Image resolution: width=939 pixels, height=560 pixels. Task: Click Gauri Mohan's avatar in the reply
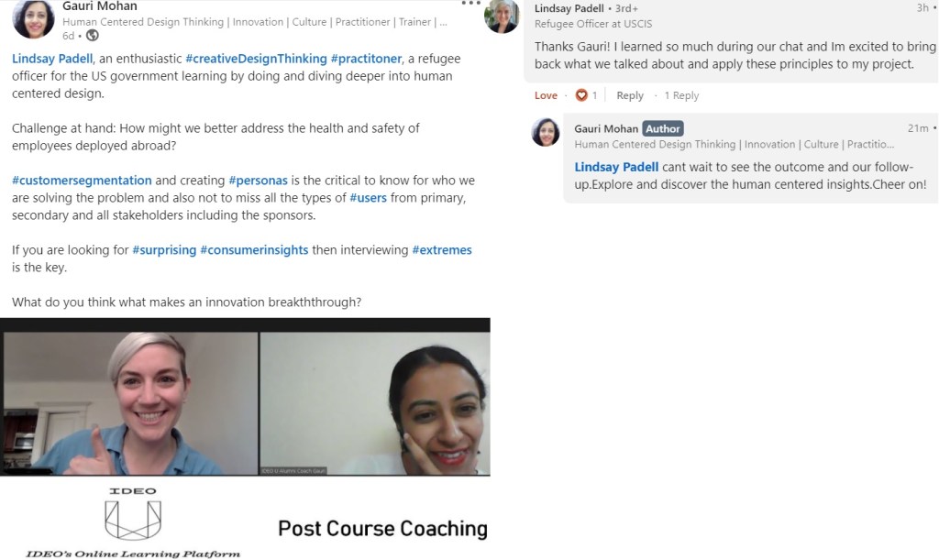pos(546,132)
